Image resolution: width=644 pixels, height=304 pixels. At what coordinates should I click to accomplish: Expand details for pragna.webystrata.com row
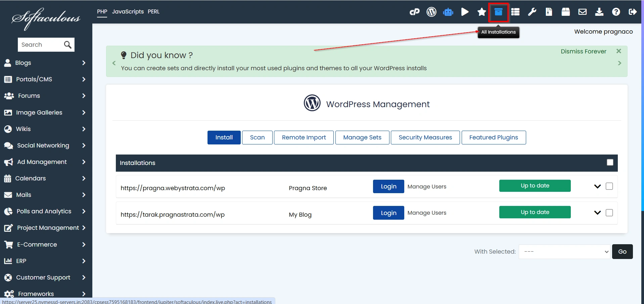point(597,186)
